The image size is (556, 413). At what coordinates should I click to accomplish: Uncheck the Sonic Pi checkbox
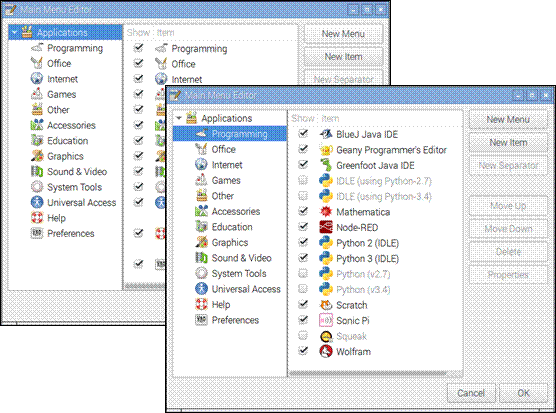pyautogui.click(x=303, y=320)
